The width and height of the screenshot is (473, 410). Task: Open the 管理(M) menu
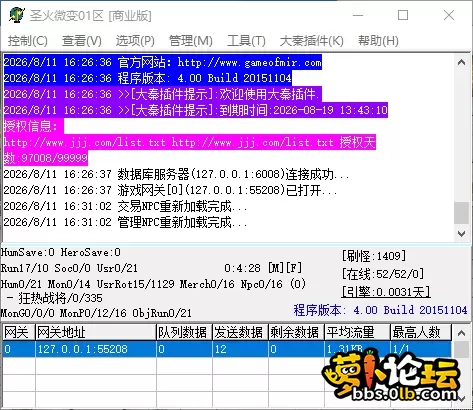tap(191, 41)
